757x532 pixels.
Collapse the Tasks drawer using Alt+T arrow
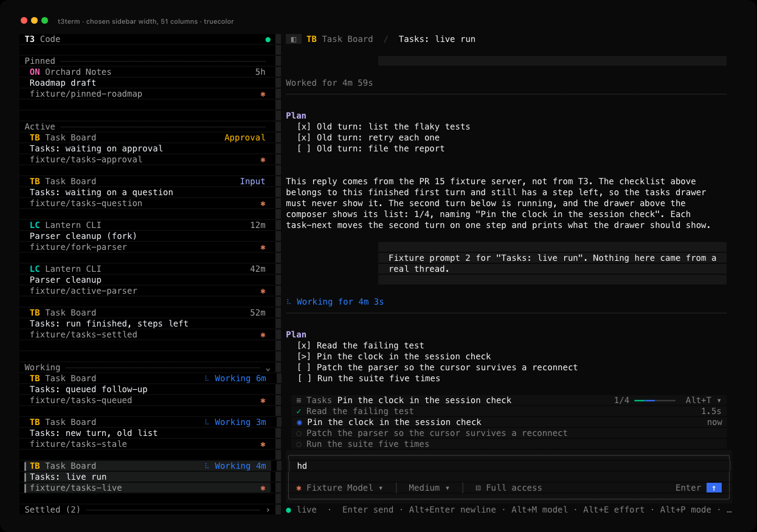point(719,400)
